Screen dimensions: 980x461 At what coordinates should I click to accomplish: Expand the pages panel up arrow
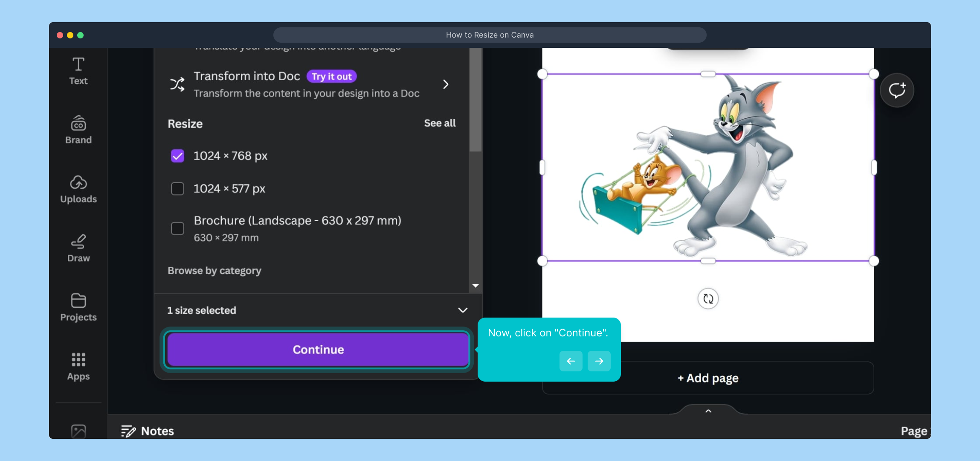click(x=708, y=411)
